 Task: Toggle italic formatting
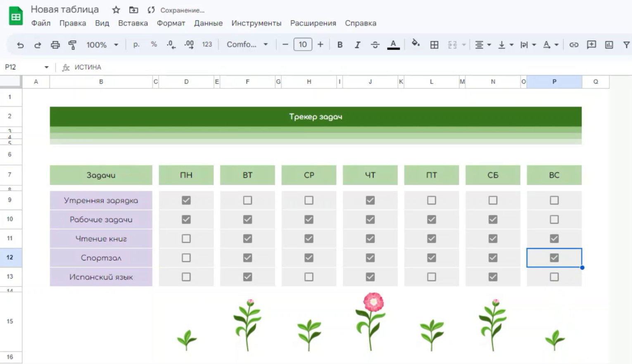[x=357, y=45]
